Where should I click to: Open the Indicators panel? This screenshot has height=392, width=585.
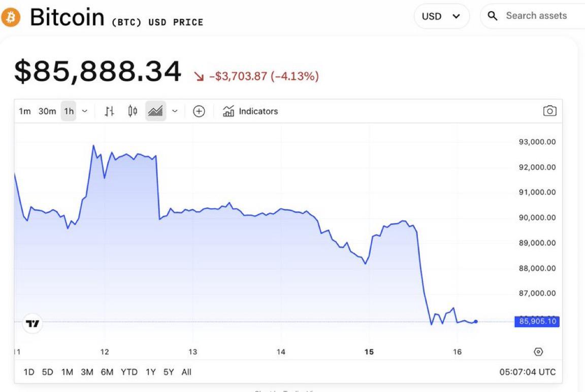[x=251, y=111]
